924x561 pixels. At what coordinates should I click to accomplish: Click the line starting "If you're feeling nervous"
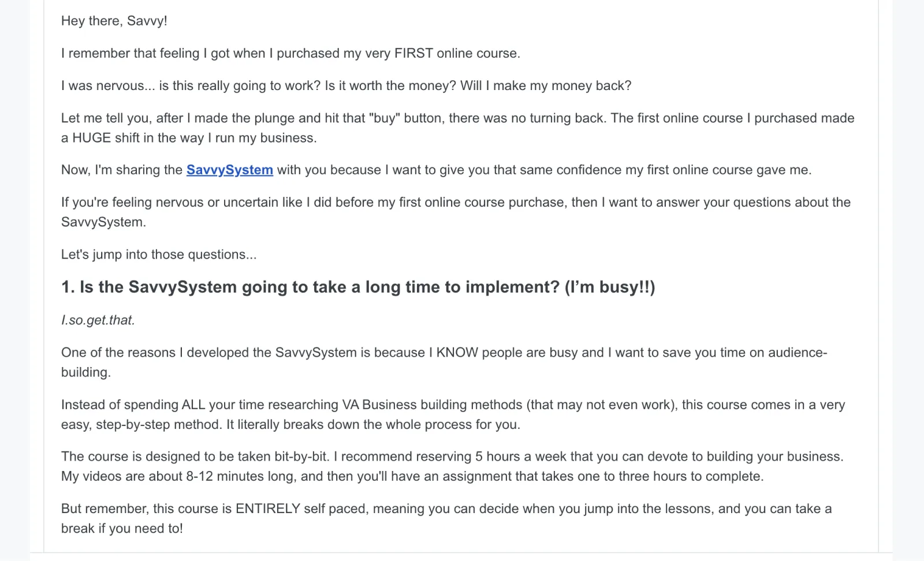tap(456, 203)
